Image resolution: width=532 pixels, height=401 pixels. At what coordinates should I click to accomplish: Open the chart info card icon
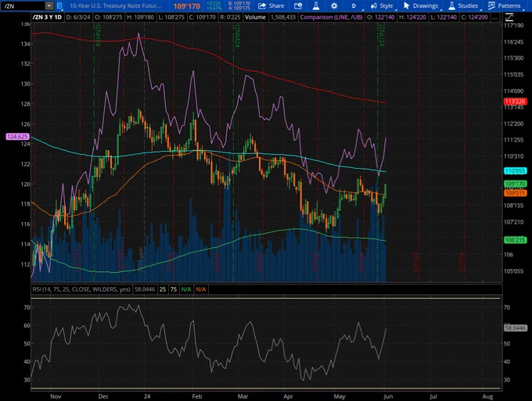tap(298, 5)
